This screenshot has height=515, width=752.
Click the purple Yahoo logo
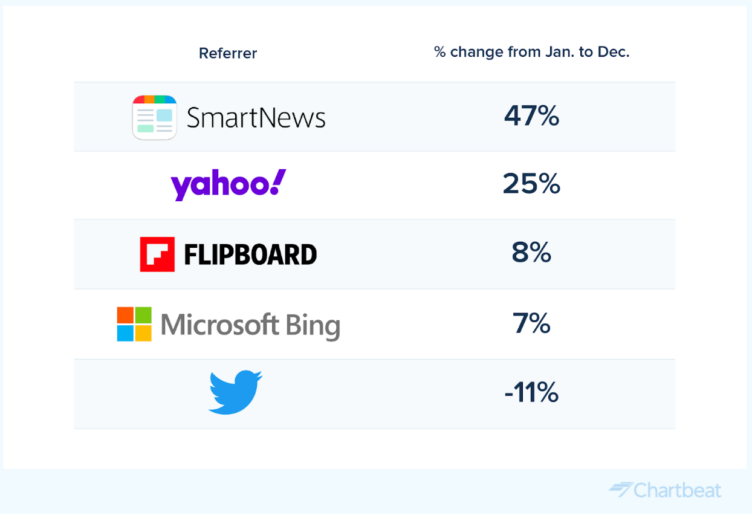click(x=228, y=185)
